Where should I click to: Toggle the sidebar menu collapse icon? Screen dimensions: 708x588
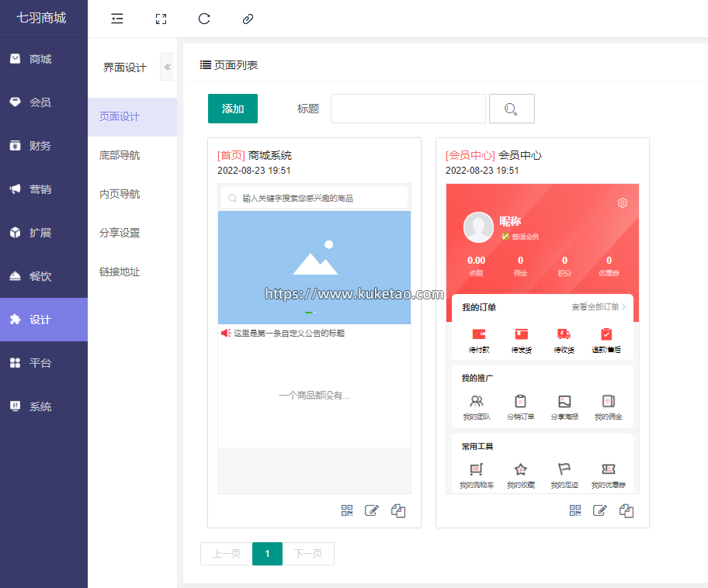click(x=117, y=19)
